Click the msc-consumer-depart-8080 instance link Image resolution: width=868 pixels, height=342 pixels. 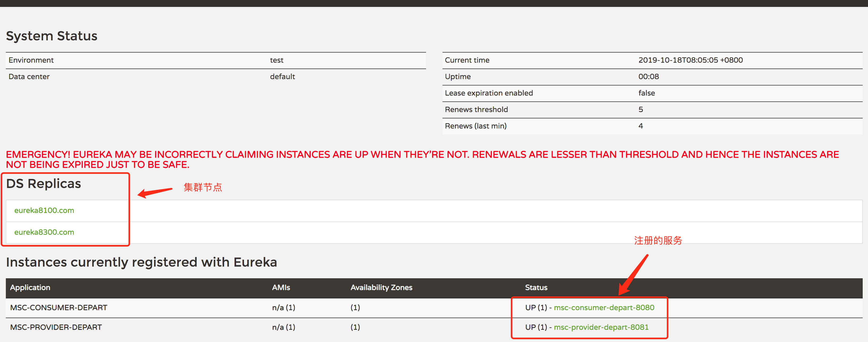point(604,307)
